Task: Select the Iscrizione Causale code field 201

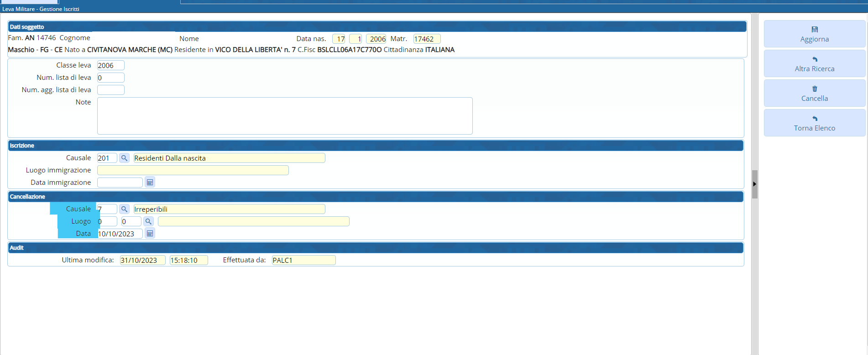Action: (x=107, y=158)
